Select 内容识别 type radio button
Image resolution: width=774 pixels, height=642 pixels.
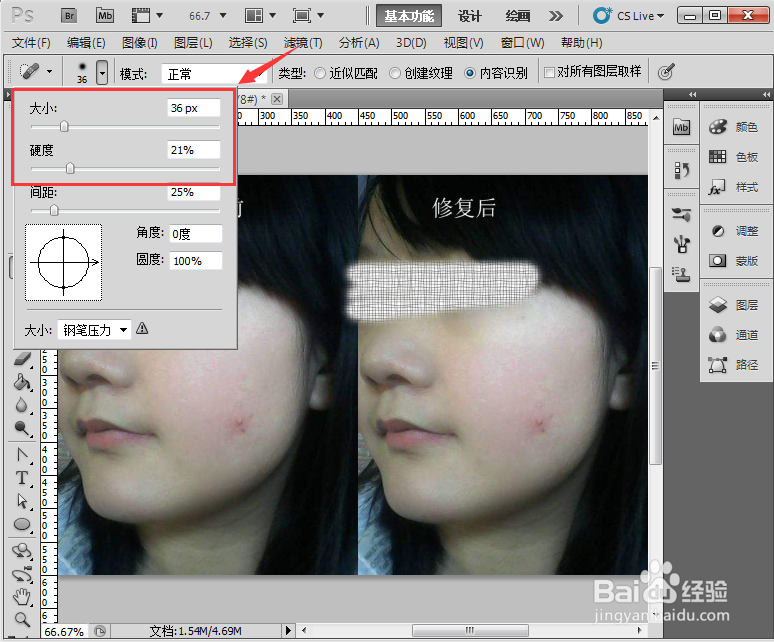(x=470, y=73)
